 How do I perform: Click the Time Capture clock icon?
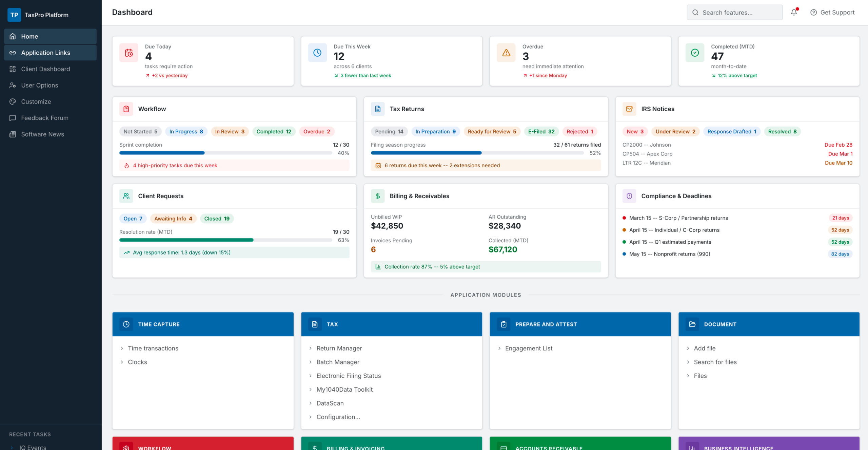pyautogui.click(x=126, y=324)
